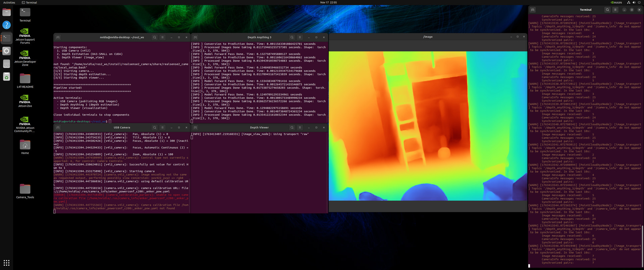Screen dimensions: 644x270
Task: Open search in the USB Camera window
Action: 155,128
